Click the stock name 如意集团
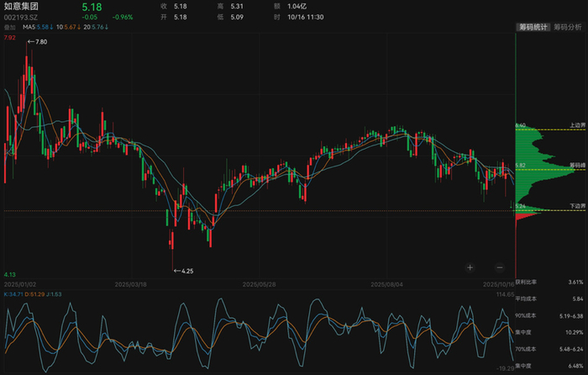 pos(21,6)
